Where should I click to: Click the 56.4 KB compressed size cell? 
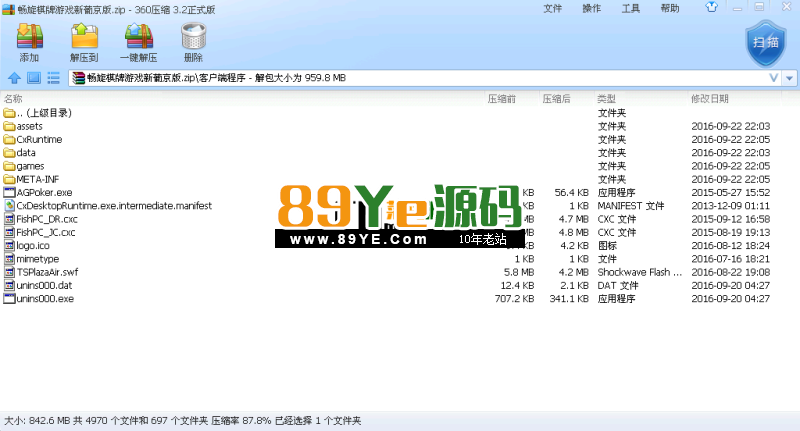click(571, 192)
